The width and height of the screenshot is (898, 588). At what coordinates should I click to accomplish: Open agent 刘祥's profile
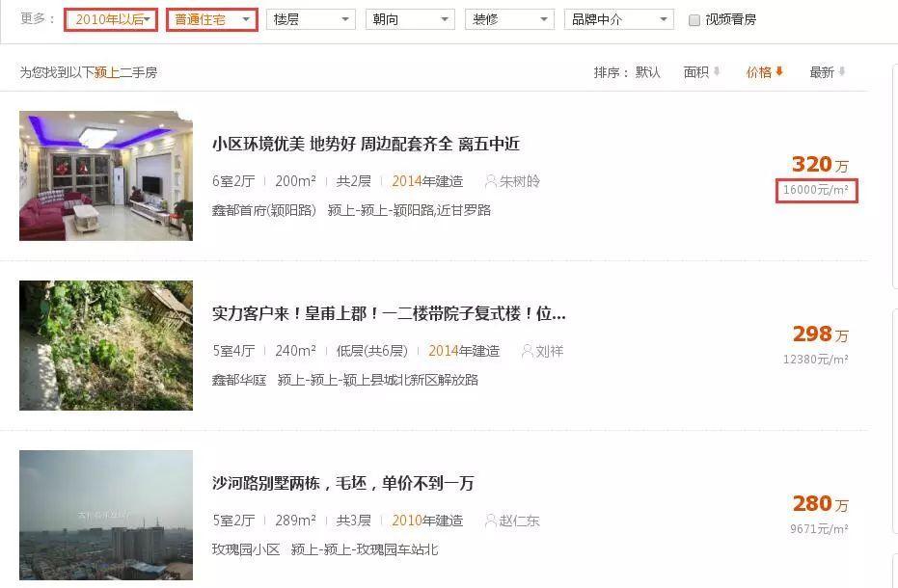click(550, 351)
